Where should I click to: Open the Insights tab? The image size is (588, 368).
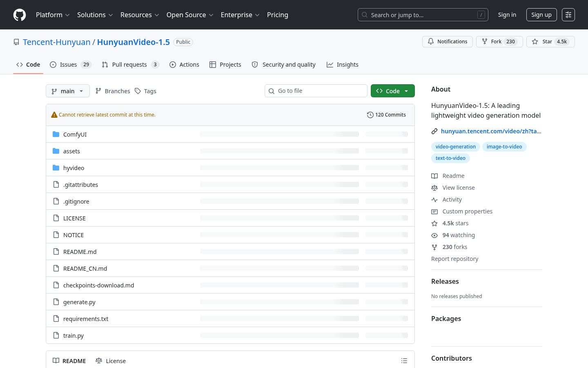pyautogui.click(x=343, y=65)
